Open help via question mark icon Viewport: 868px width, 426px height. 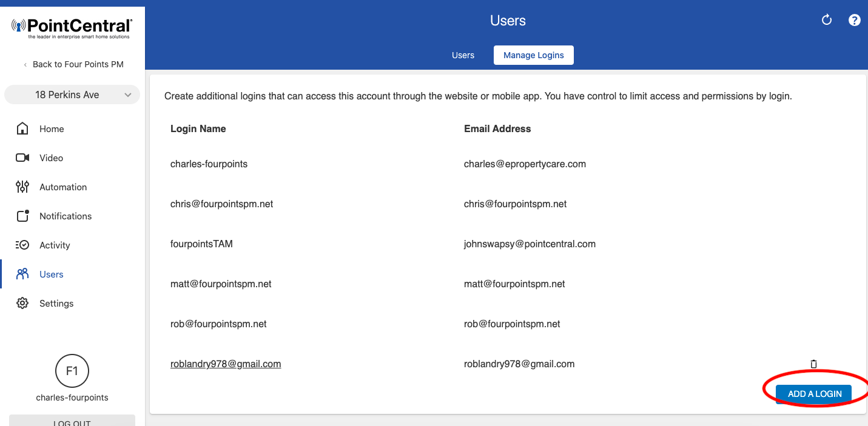(x=854, y=20)
